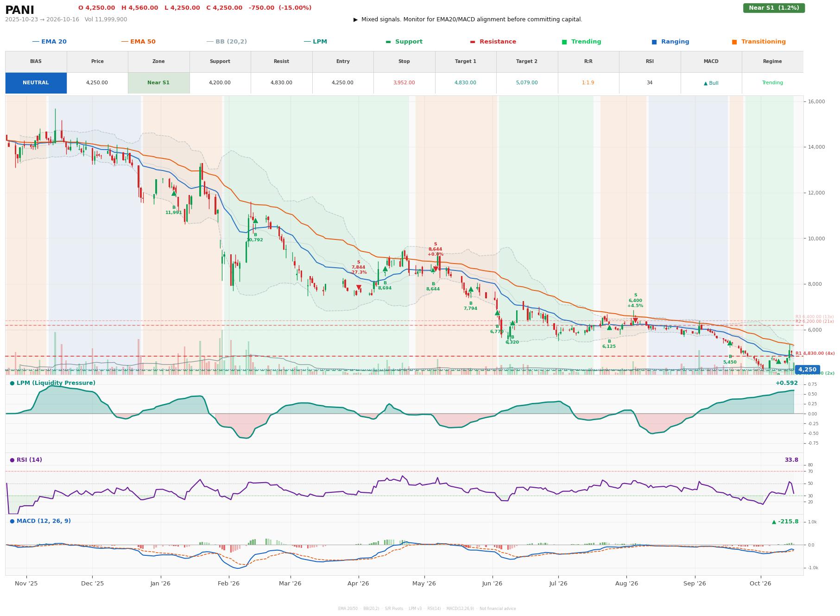Click the -215.8 MACD reading
Screen dimensions: 840x616
pos(785,522)
